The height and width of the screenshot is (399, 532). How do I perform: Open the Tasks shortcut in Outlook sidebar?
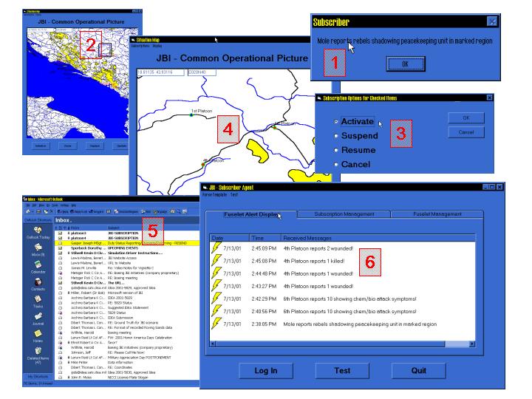click(38, 301)
